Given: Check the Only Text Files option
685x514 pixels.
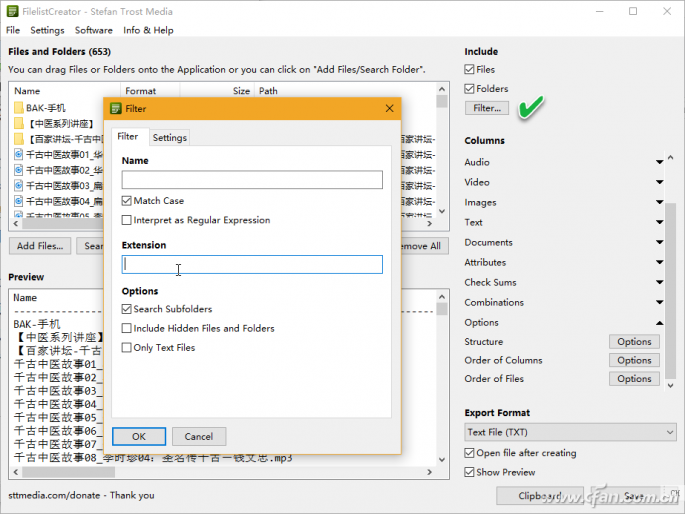Looking at the screenshot, I should point(127,348).
